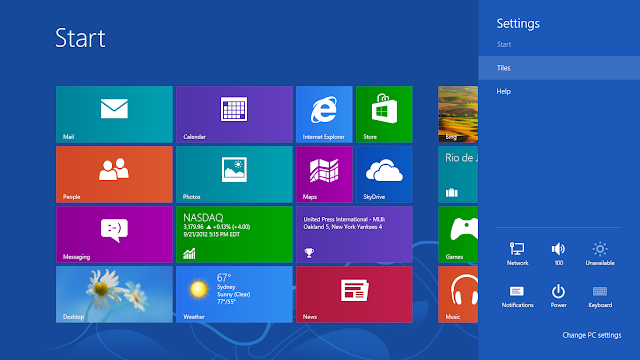The image size is (640, 360).
Task: Launch Internet Explorer tile
Action: pos(324,114)
